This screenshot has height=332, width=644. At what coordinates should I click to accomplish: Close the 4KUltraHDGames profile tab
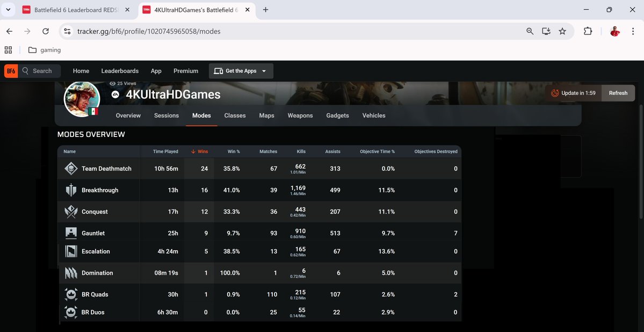pos(247,10)
